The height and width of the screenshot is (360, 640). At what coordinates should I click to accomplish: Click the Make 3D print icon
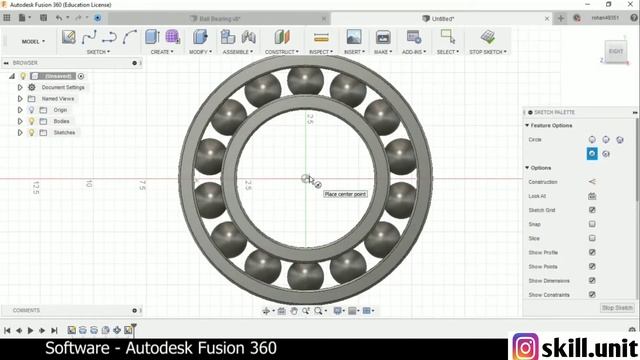383,37
